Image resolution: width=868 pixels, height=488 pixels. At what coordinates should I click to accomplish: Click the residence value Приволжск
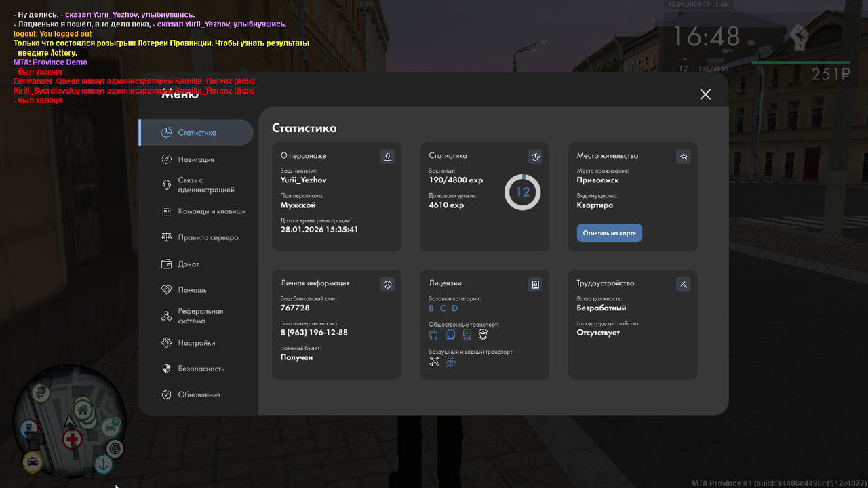(597, 180)
